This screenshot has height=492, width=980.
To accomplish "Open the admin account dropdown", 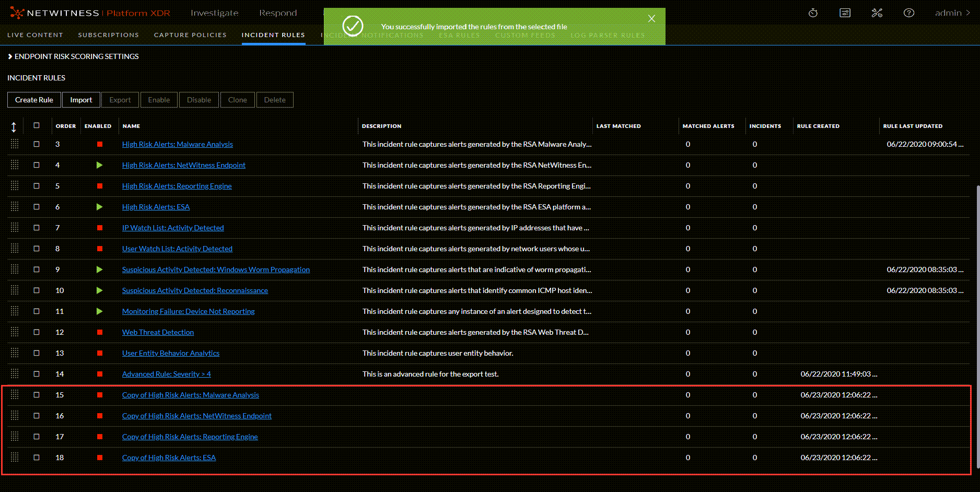I will pos(952,13).
